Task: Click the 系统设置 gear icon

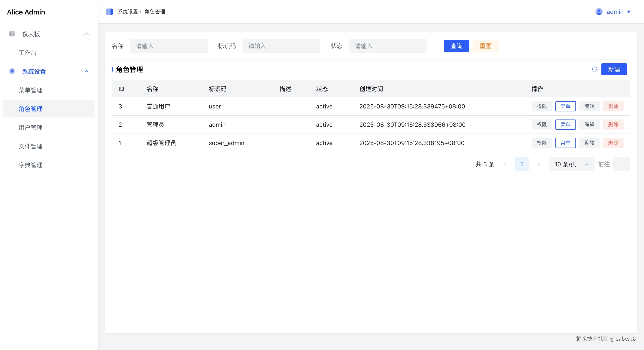Action: (x=12, y=71)
